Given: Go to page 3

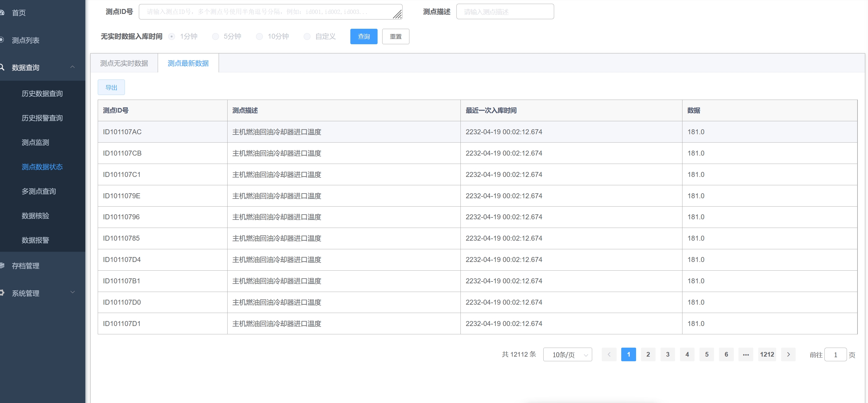Looking at the screenshot, I should pyautogui.click(x=668, y=354).
